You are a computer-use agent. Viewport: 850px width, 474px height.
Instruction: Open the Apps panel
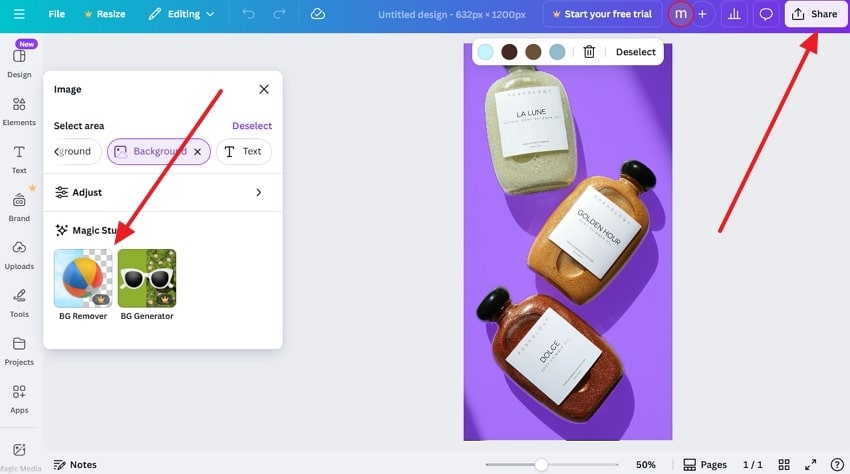point(19,399)
